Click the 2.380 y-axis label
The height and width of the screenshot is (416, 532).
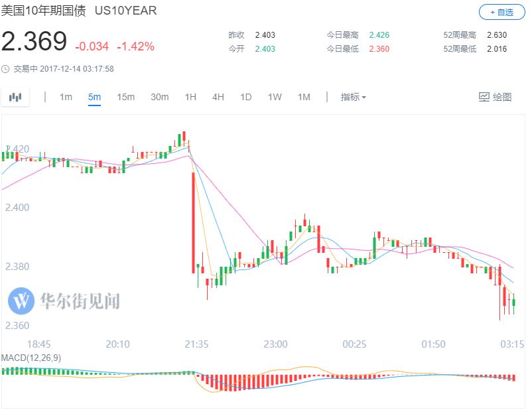[x=17, y=267]
